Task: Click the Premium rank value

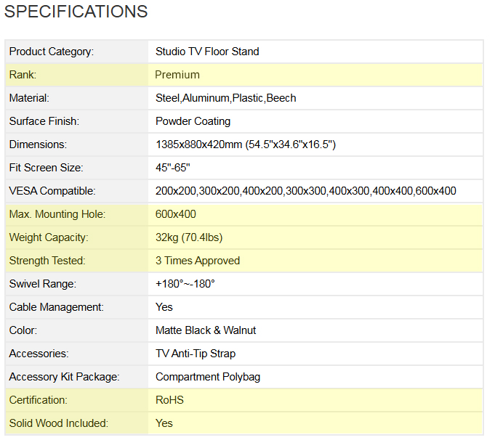Action: (177, 75)
